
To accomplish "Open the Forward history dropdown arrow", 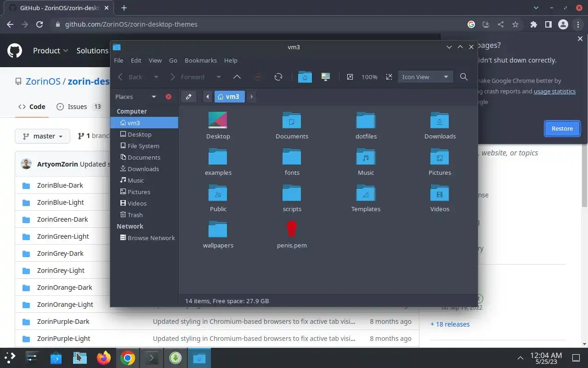I will [219, 77].
